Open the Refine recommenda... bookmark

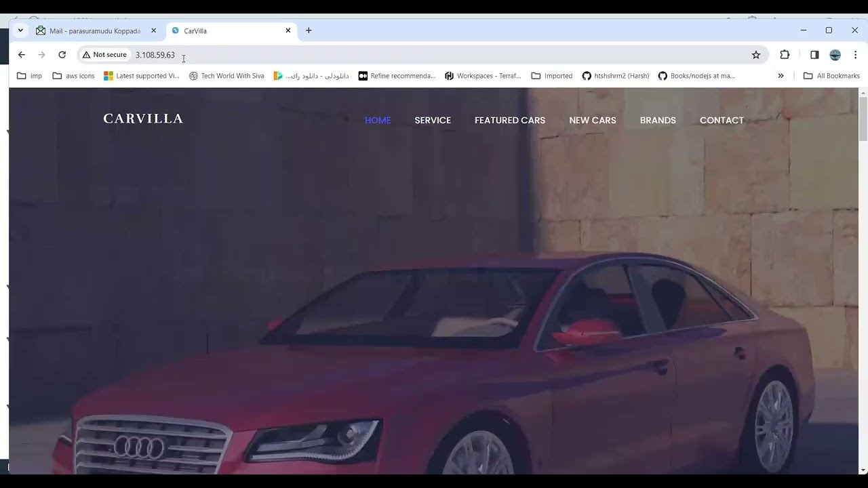(397, 76)
